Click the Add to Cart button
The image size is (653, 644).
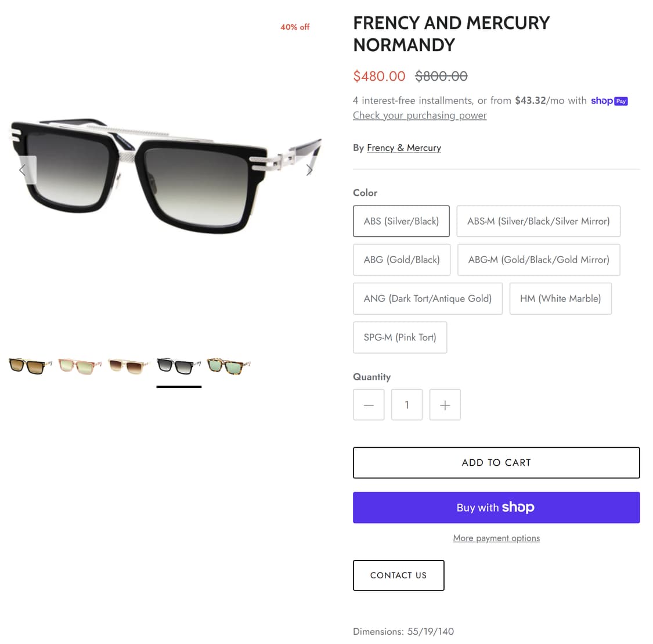[x=496, y=463]
